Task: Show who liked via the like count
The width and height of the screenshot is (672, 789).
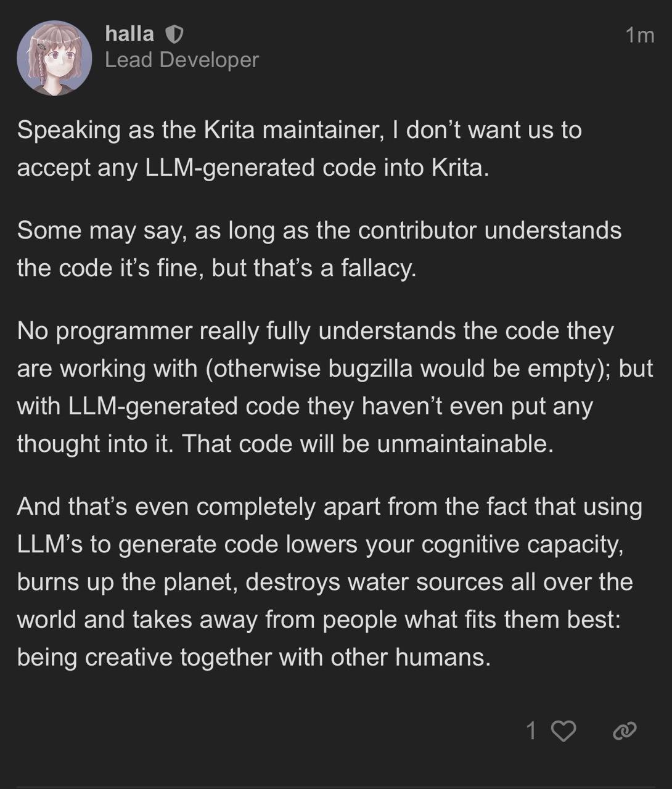Action: (531, 731)
